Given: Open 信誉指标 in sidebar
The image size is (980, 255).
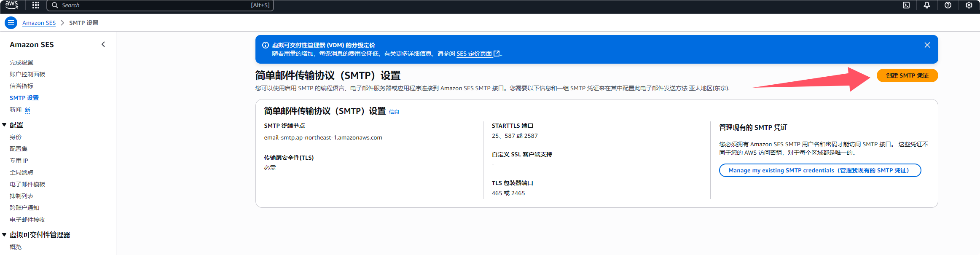Looking at the screenshot, I should pyautogui.click(x=21, y=86).
